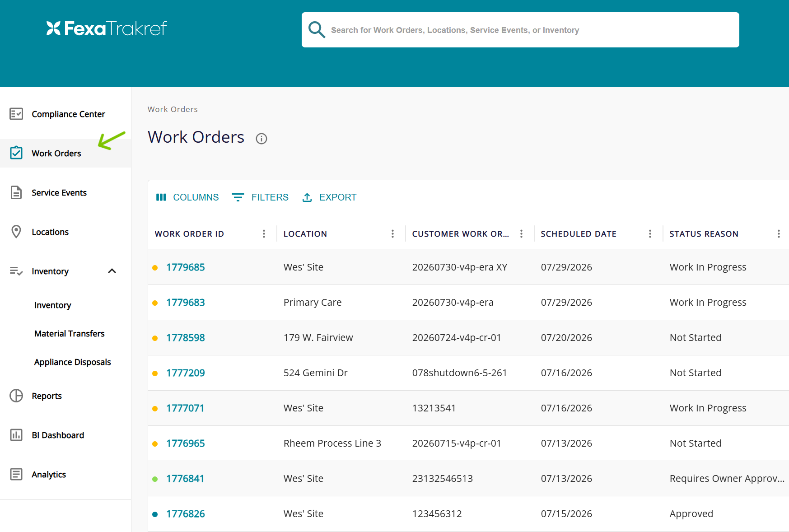789x532 pixels.
Task: Click the Reports pie chart icon
Action: click(x=16, y=396)
